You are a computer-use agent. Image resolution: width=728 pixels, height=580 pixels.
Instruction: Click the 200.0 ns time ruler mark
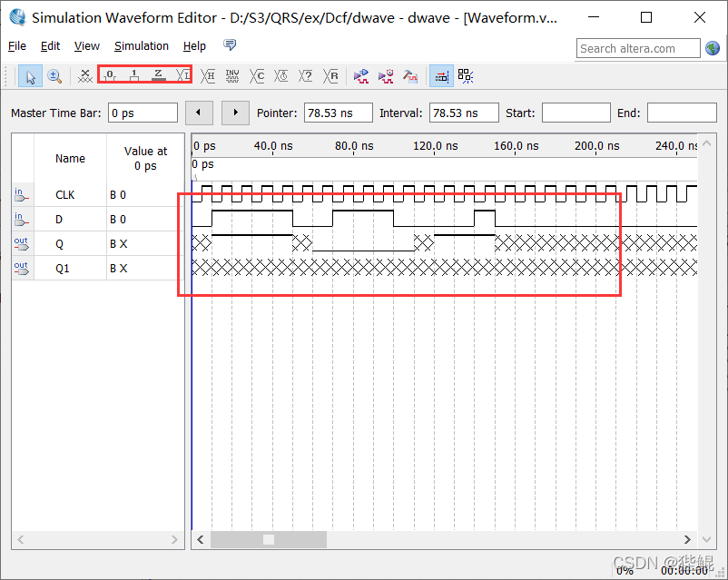(x=596, y=146)
